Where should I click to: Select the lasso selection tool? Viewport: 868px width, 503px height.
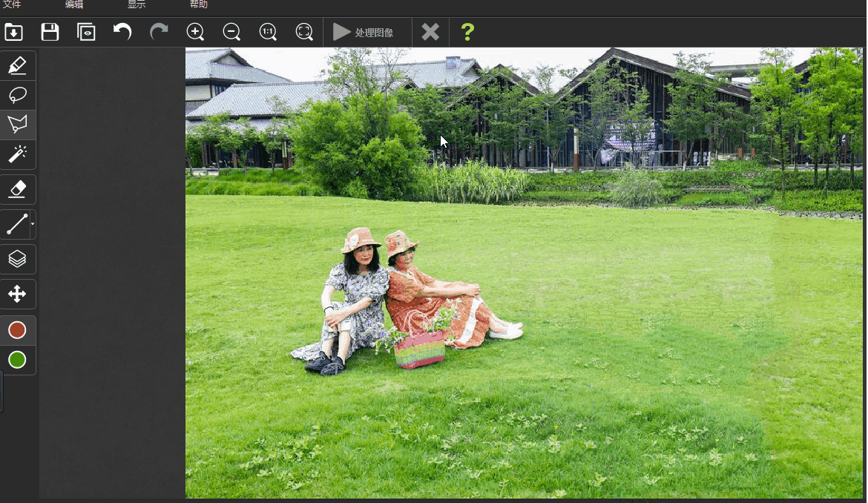(x=18, y=95)
